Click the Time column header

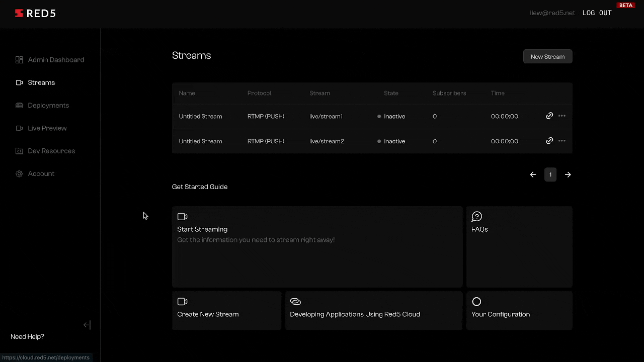click(x=498, y=93)
